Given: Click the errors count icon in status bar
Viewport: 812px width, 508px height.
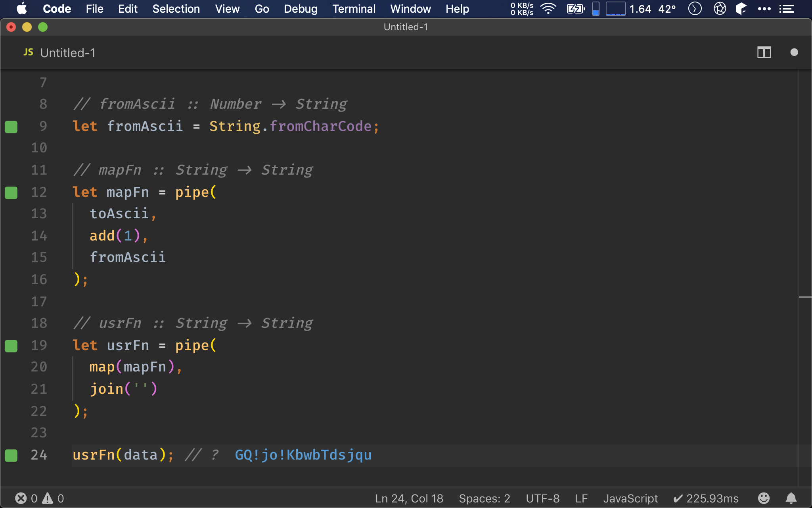Looking at the screenshot, I should (x=21, y=498).
